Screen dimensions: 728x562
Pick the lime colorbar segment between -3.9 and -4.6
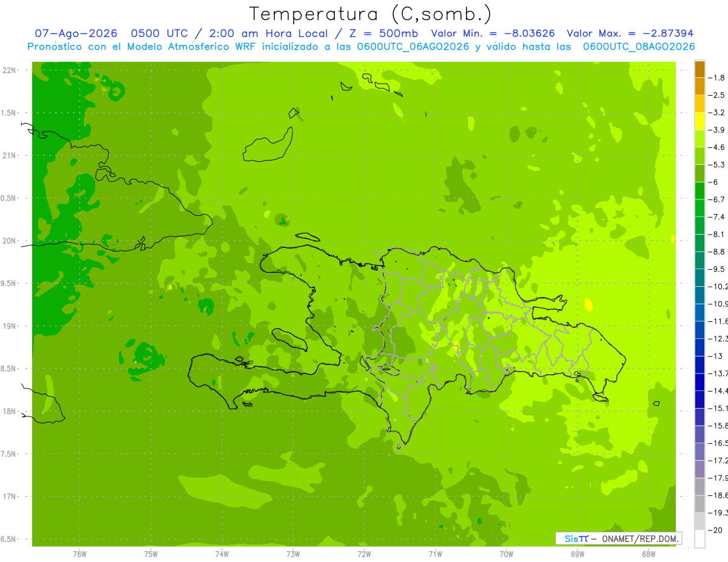[x=699, y=139]
